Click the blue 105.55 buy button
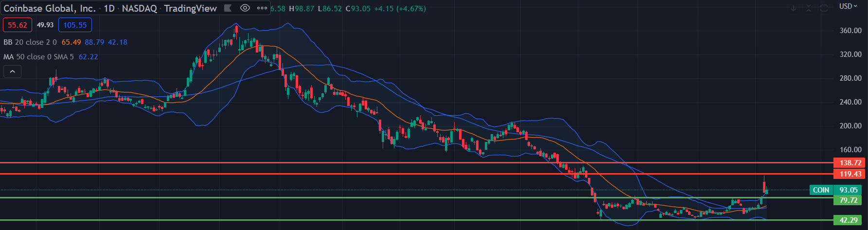 [75, 25]
